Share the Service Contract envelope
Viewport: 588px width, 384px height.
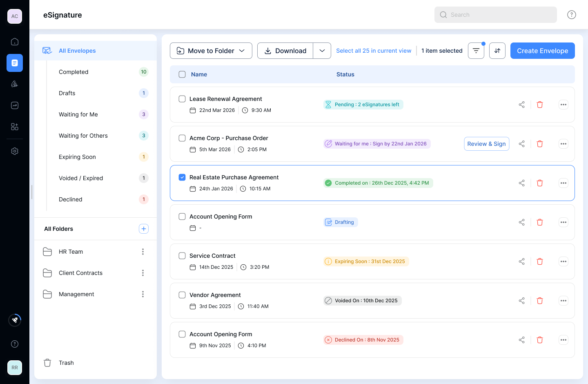click(x=521, y=261)
